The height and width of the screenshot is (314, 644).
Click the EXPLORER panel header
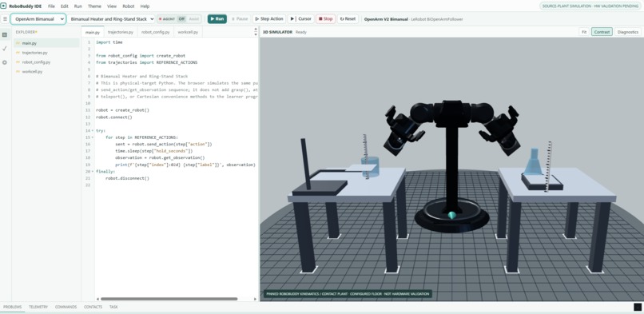26,32
